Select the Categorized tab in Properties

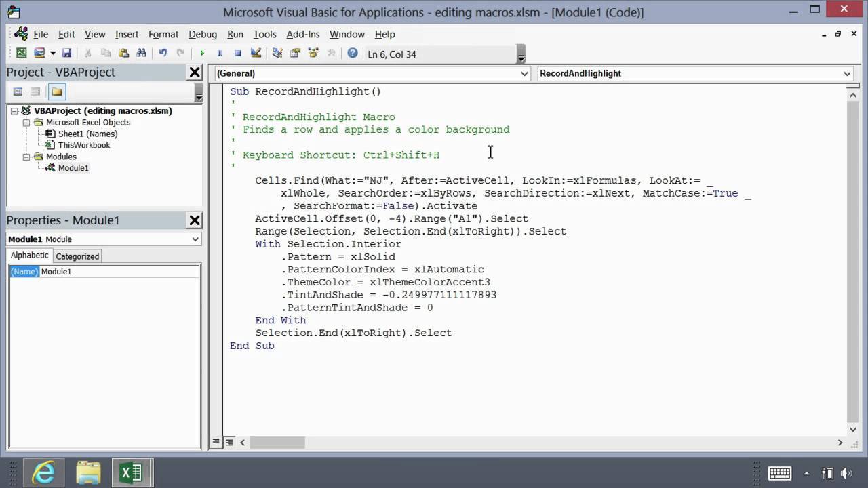point(77,256)
